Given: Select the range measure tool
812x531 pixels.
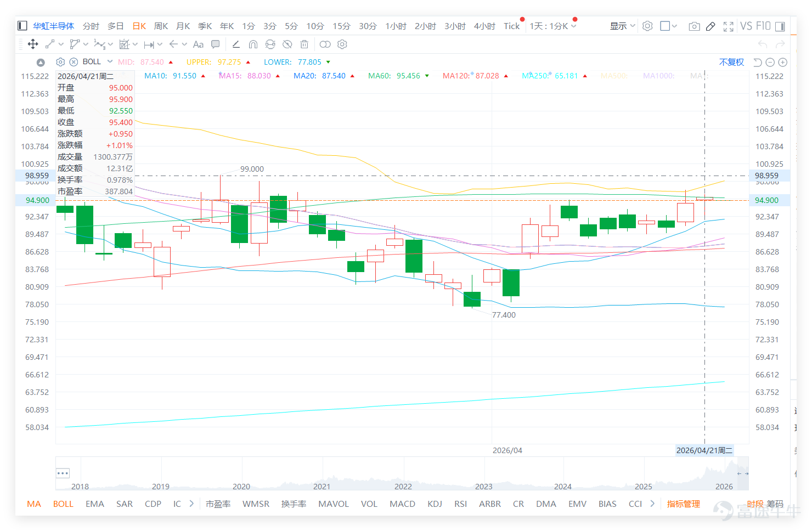Looking at the screenshot, I should 149,44.
